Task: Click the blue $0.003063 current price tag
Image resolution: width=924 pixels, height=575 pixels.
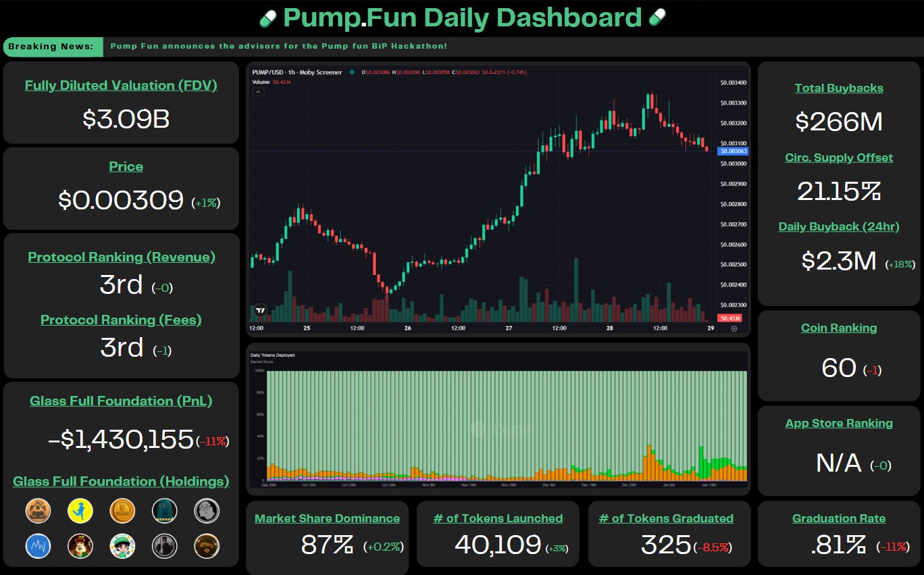Action: (x=732, y=151)
